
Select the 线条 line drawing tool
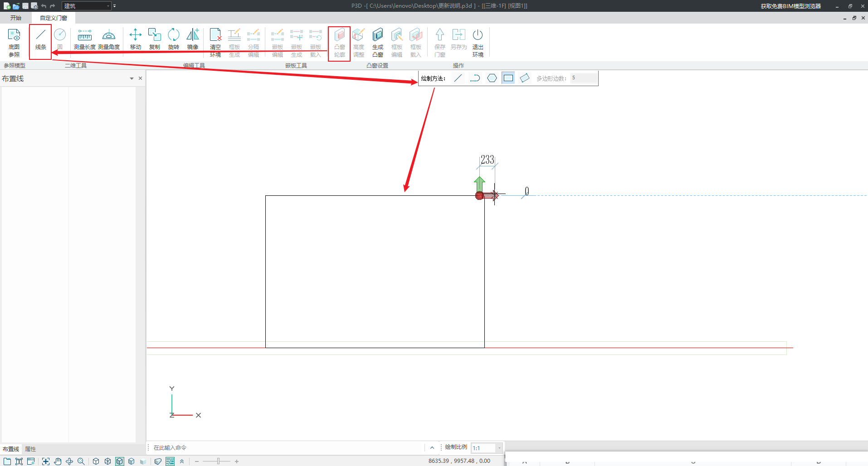pyautogui.click(x=41, y=39)
